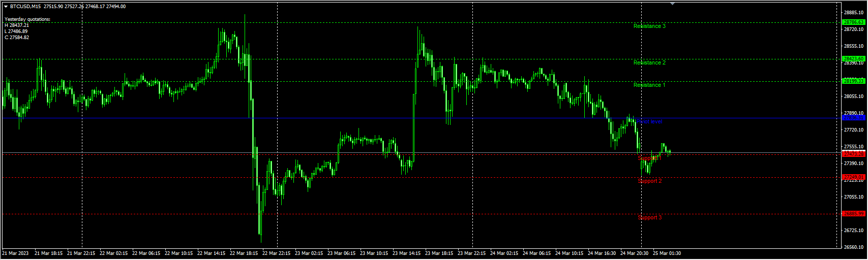The image size is (868, 260).
Task: Select the Support 3 level label
Action: point(650,217)
